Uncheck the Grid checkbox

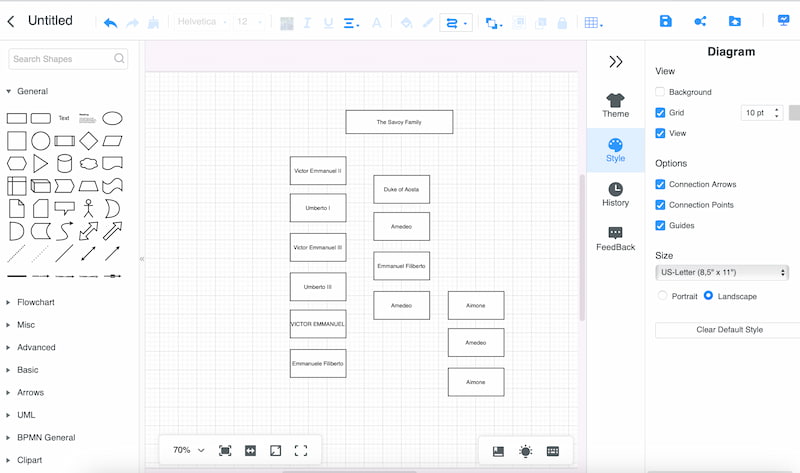coord(660,113)
